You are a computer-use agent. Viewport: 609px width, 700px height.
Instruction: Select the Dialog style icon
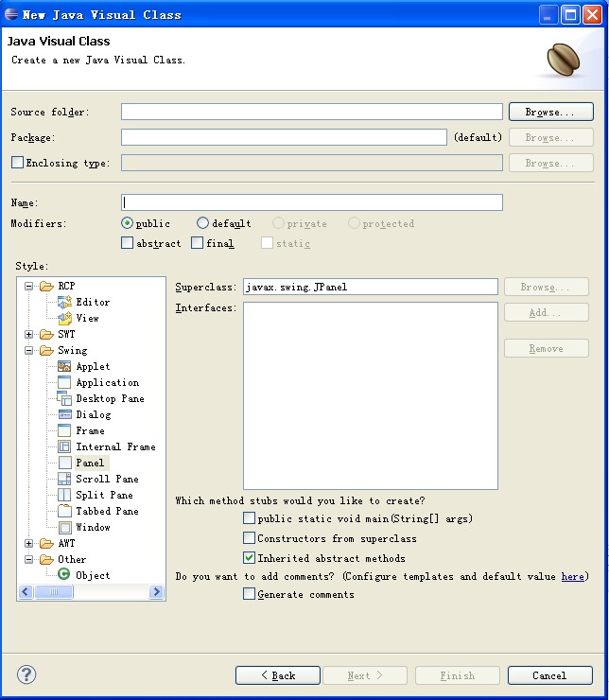click(64, 414)
